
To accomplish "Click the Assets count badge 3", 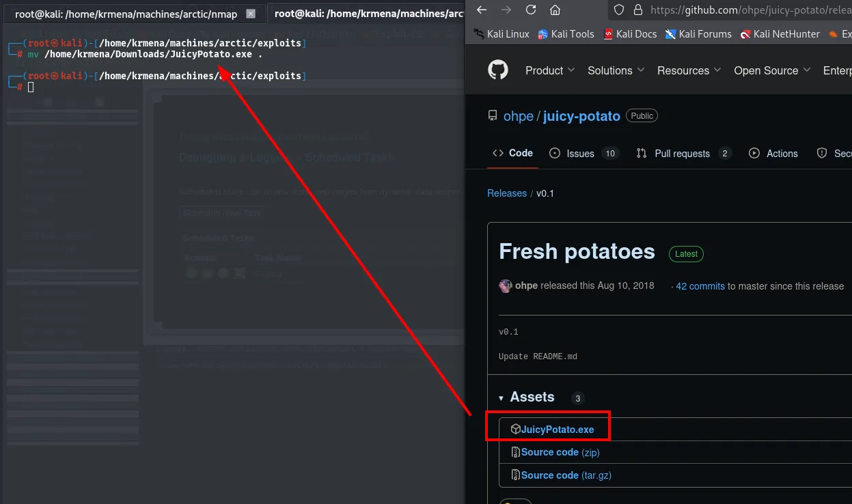I will tap(578, 398).
